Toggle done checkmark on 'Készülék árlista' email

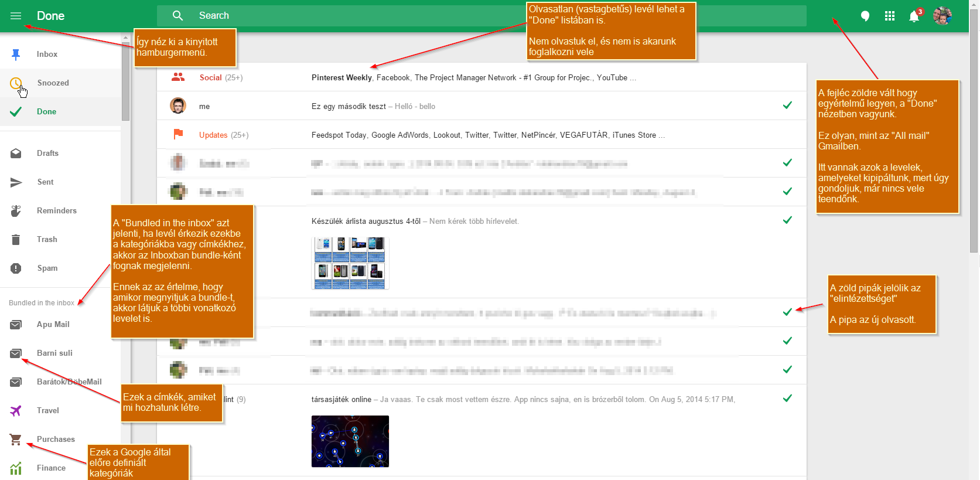pyautogui.click(x=787, y=220)
